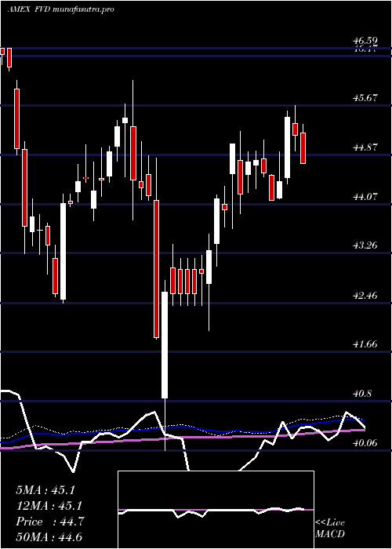
Task: Click the Price : 44.7 readout
Action: [x=49, y=522]
